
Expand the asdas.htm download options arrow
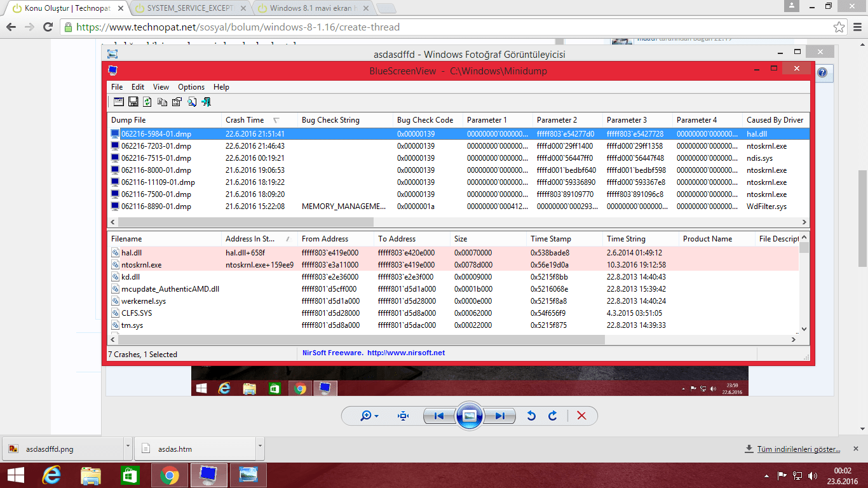[x=261, y=449]
